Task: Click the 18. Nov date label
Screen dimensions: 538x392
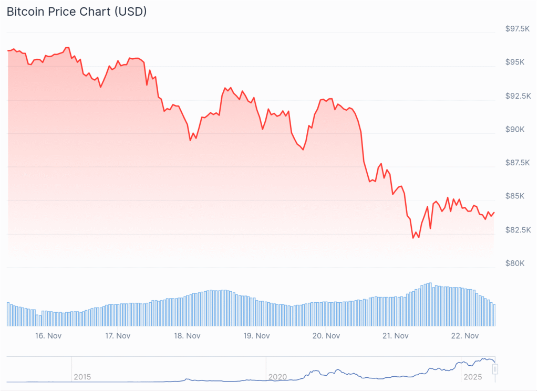Action: pos(188,336)
